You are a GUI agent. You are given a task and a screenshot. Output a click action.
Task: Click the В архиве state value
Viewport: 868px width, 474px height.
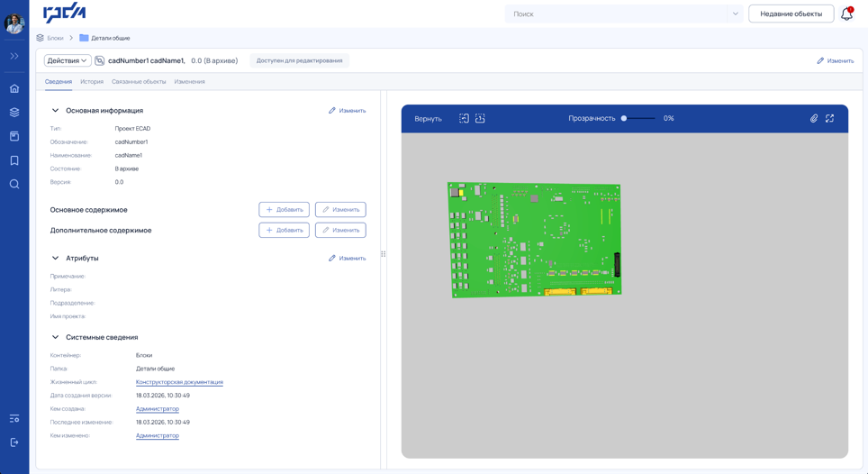tap(127, 169)
